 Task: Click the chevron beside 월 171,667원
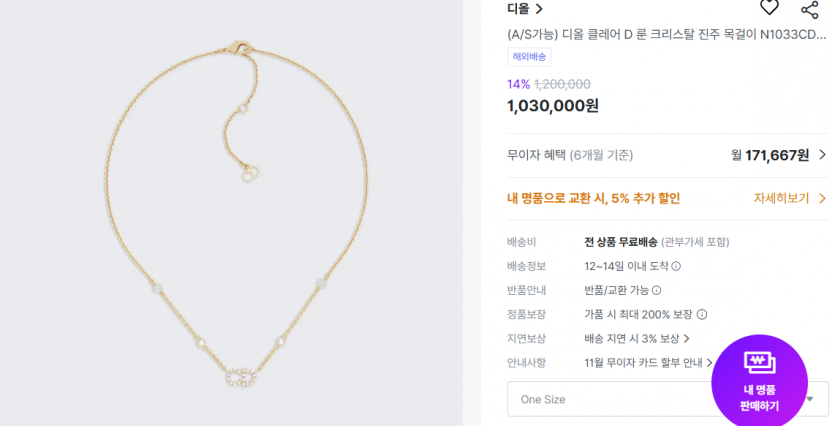822,155
